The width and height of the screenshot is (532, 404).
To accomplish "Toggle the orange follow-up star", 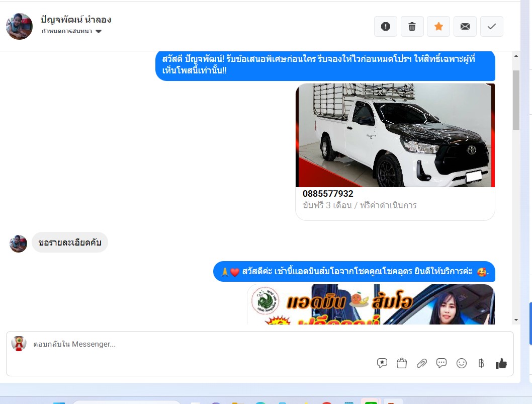I will point(438,27).
